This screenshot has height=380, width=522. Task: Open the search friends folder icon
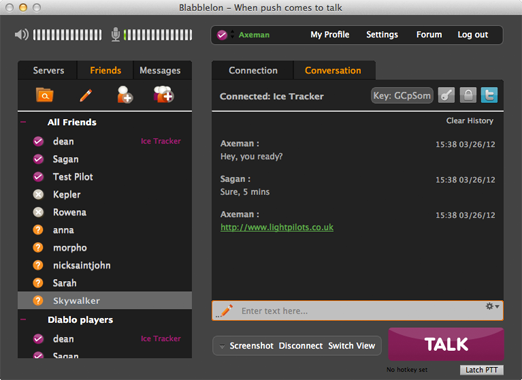tap(44, 95)
